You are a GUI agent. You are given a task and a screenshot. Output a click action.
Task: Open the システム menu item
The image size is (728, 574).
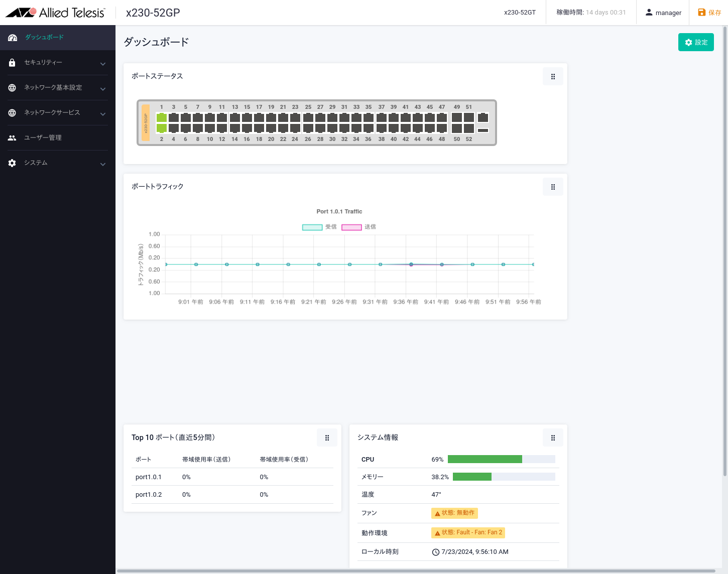[x=36, y=163]
